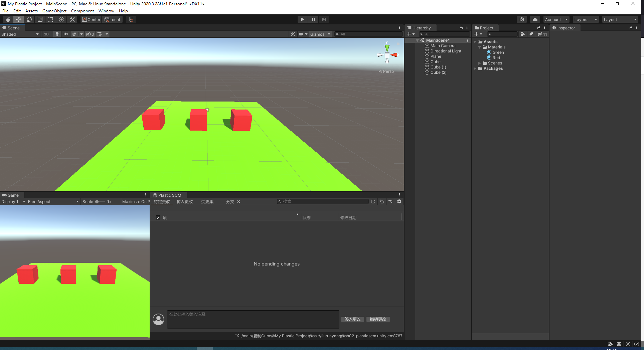Image resolution: width=644 pixels, height=350 pixels.
Task: Select the Rotate tool
Action: (x=29, y=19)
